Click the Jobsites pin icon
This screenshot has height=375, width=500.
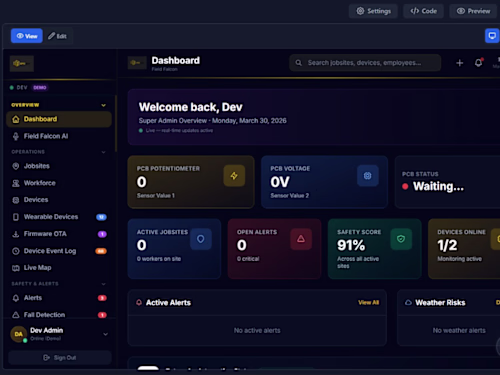16,166
